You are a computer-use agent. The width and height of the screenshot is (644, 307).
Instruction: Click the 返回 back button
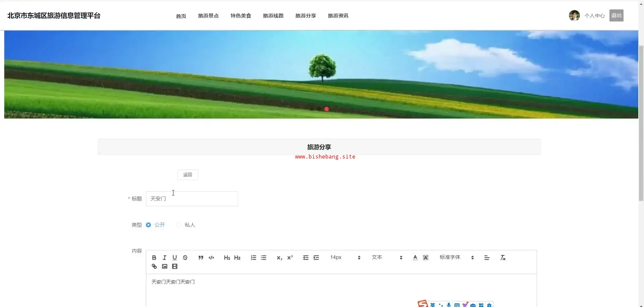188,175
